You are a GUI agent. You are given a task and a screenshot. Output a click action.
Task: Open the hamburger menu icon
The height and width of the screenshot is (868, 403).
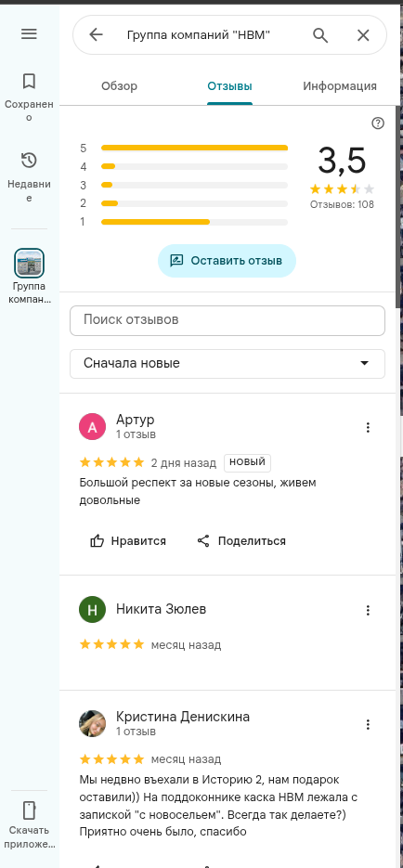click(x=29, y=33)
